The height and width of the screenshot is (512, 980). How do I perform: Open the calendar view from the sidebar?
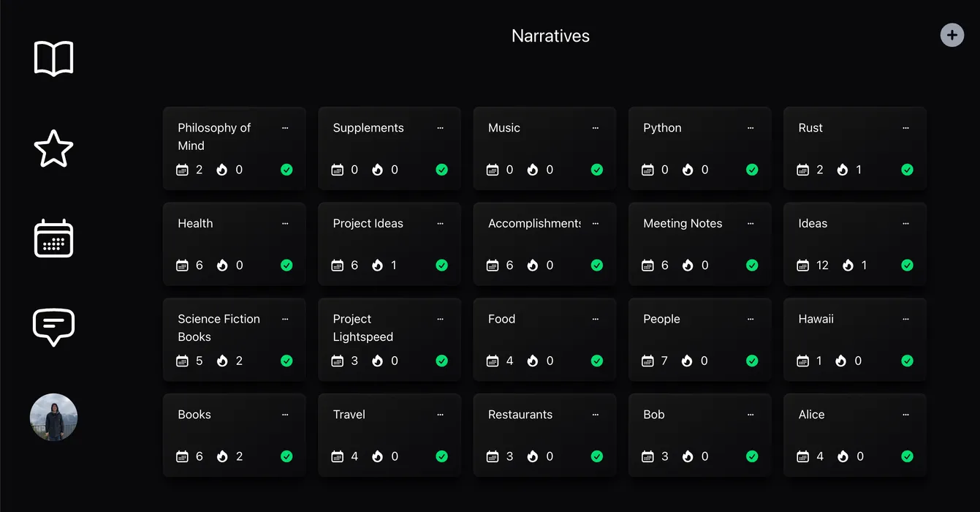click(53, 238)
